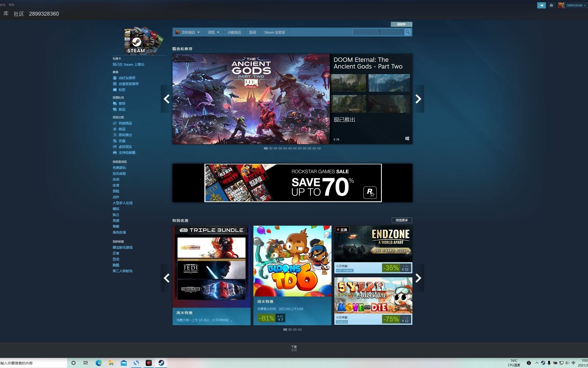588x368 pixels.
Task: Click the profile avatar picture at top right
Action: coord(561,5)
